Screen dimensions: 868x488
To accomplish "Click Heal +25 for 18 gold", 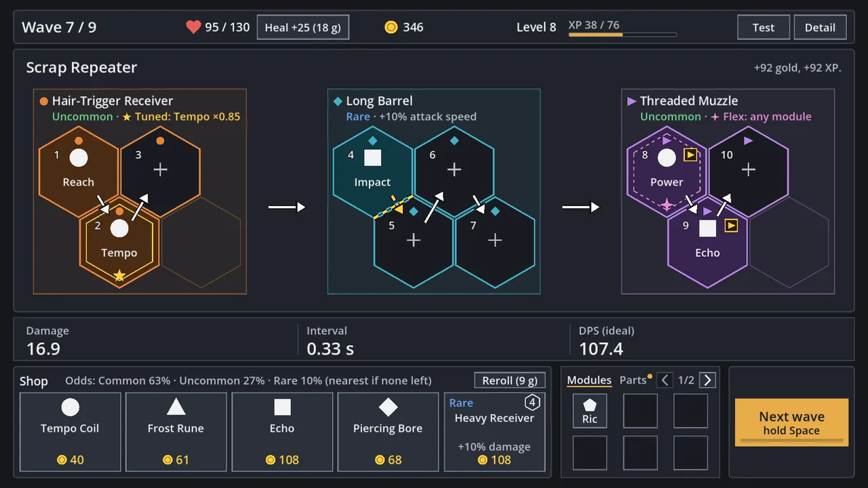I will point(303,28).
